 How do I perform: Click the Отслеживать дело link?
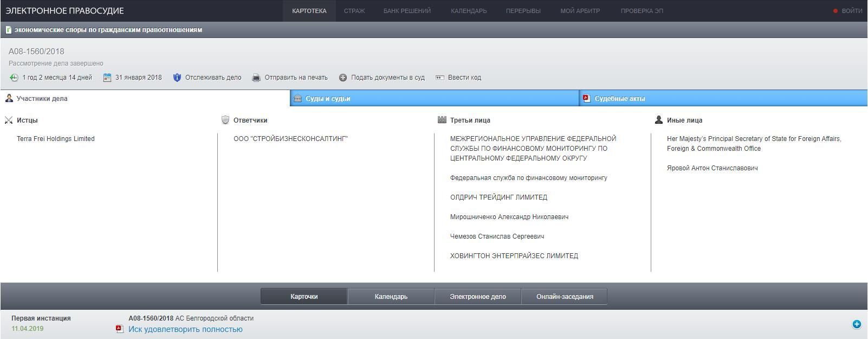[x=213, y=78]
